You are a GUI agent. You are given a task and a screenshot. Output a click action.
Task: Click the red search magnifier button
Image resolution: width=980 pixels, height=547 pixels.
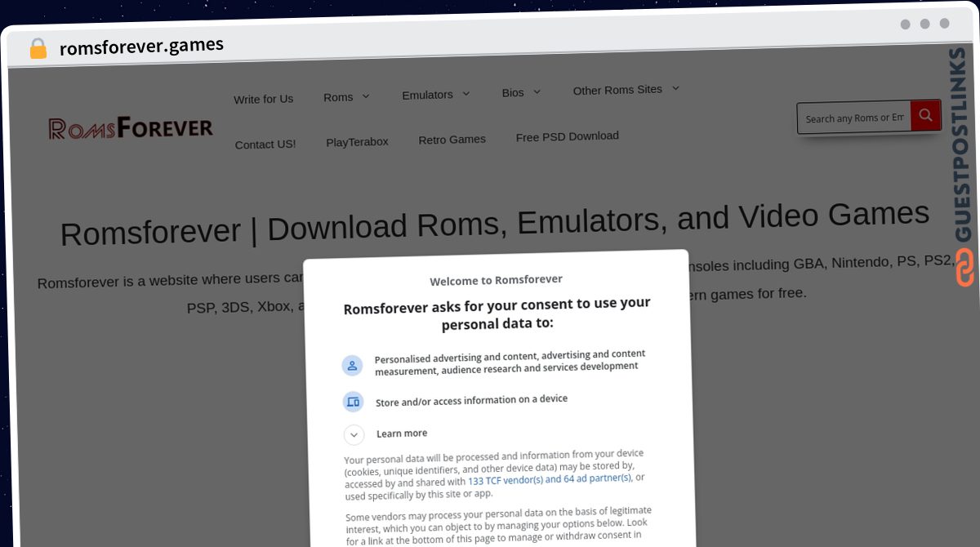tap(925, 116)
